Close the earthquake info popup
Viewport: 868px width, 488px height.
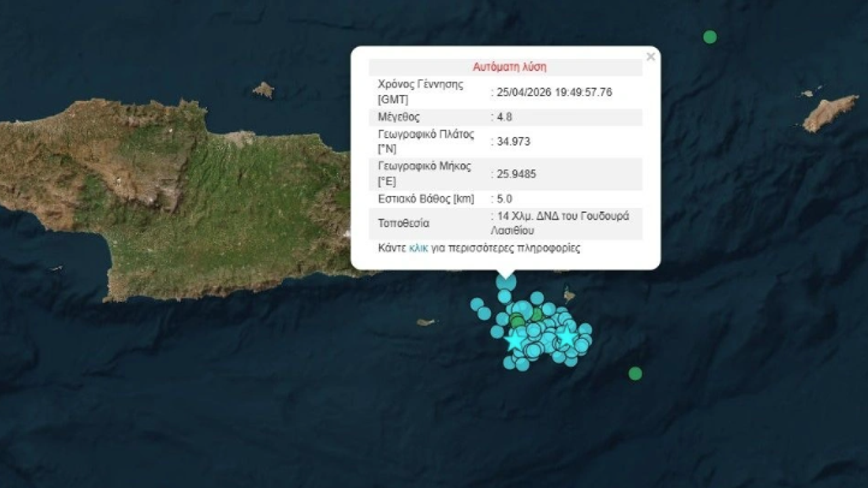[x=650, y=57]
